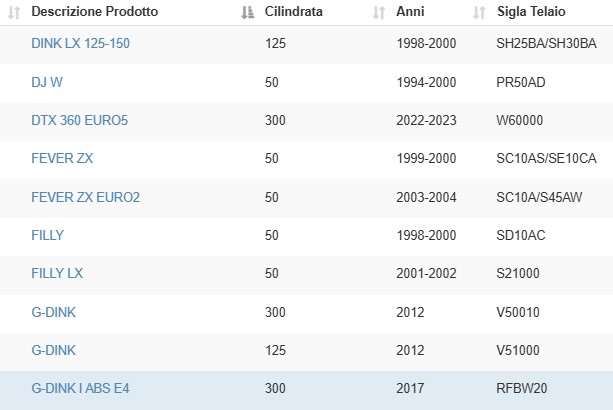Screen dimensions: 613x410
Task: Click the Anni column header text
Action: pyautogui.click(x=410, y=12)
